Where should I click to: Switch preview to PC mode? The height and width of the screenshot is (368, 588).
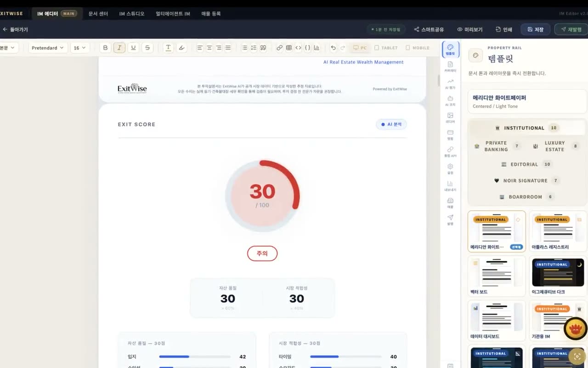click(x=360, y=48)
